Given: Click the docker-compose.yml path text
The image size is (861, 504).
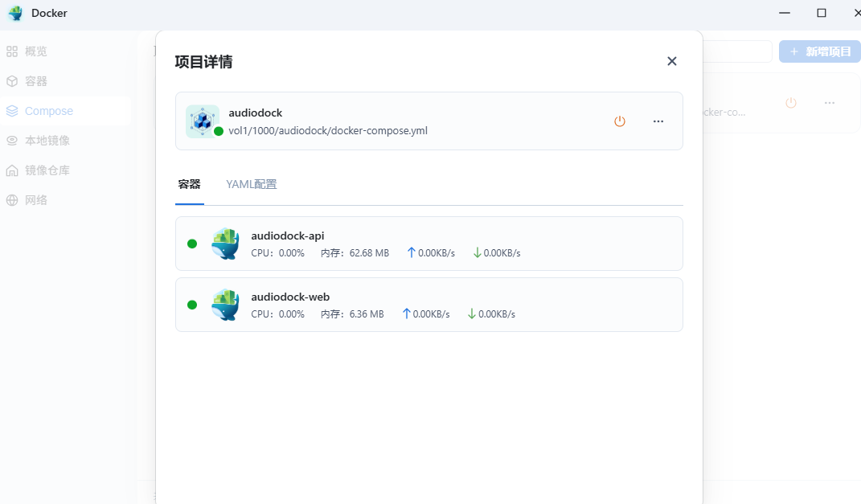Looking at the screenshot, I should pyautogui.click(x=328, y=129).
